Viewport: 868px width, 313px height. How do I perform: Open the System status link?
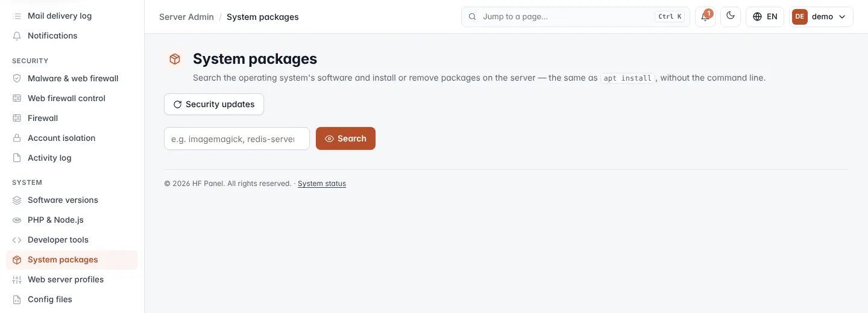322,184
